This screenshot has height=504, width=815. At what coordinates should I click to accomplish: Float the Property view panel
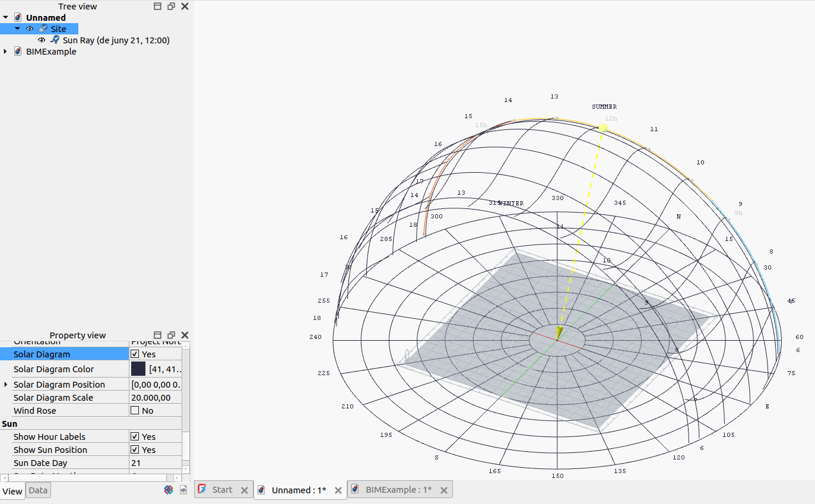click(x=171, y=335)
